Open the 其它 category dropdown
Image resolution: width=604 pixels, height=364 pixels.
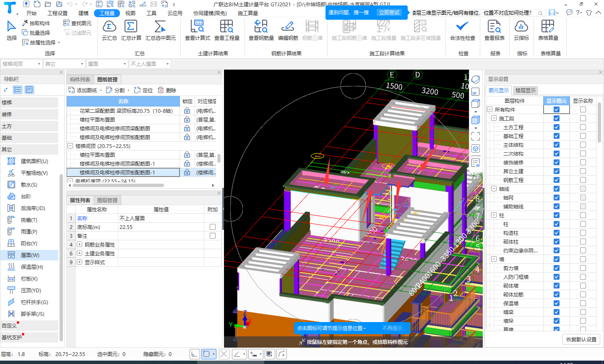(64, 64)
